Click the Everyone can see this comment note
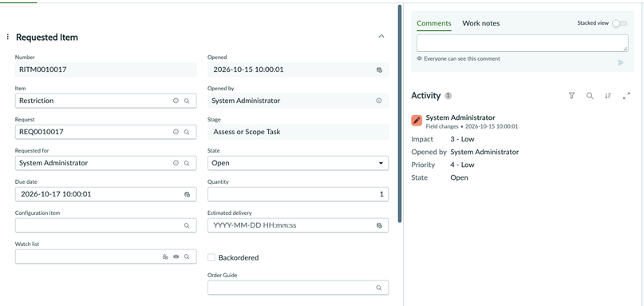 (462, 59)
